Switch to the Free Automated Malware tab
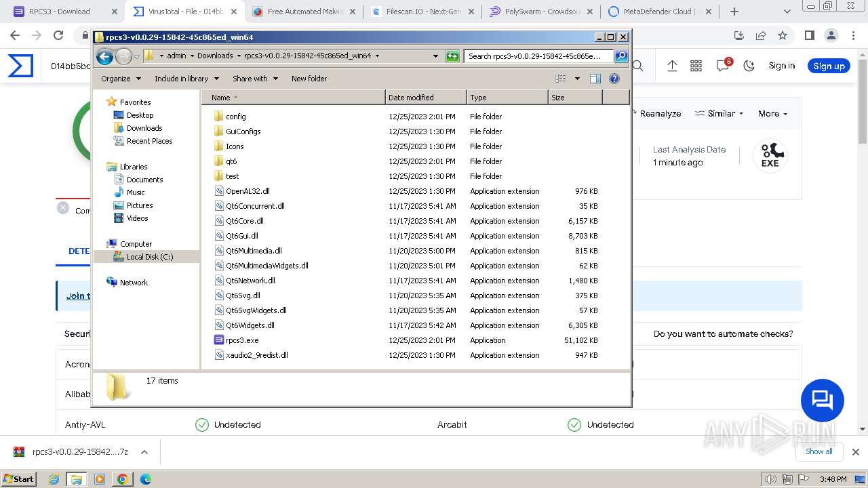Viewport: 868px width, 488px height. pyautogui.click(x=304, y=12)
